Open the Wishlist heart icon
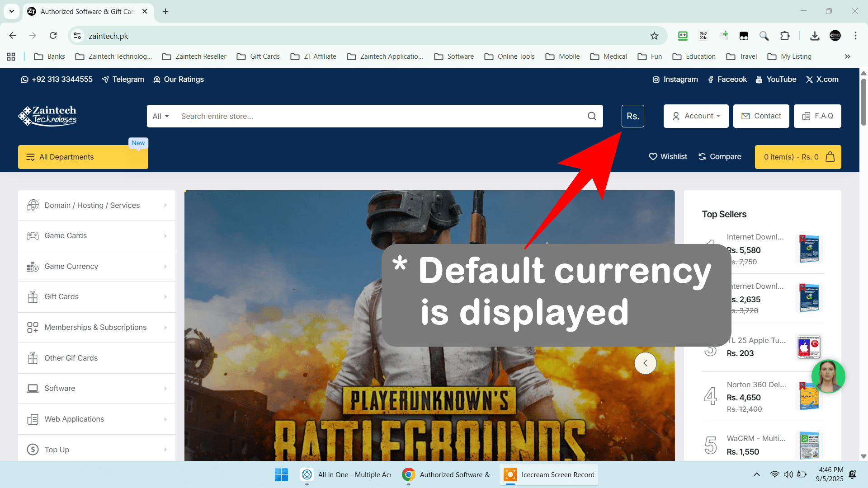This screenshot has width=868, height=488. (x=653, y=157)
